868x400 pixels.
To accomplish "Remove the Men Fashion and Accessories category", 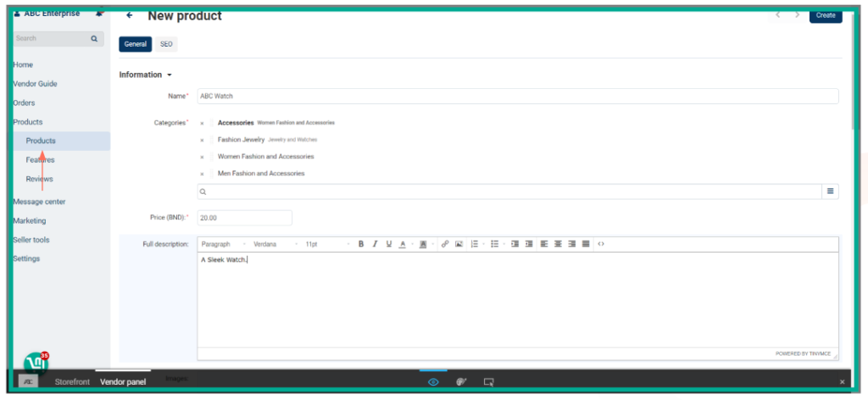I will (202, 174).
